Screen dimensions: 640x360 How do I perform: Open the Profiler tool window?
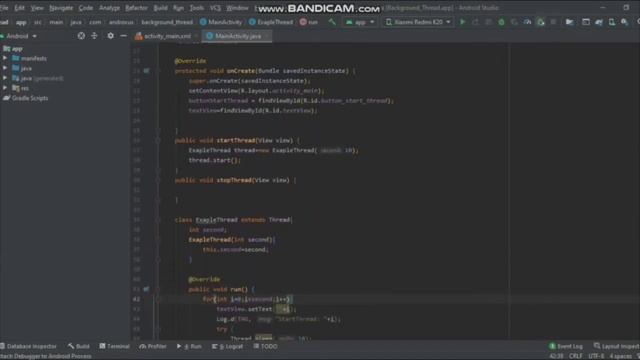click(x=153, y=346)
